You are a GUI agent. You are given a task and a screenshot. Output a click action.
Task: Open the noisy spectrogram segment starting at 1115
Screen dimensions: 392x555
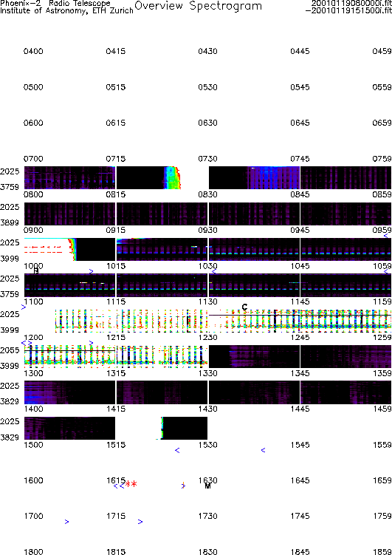pyautogui.click(x=162, y=321)
